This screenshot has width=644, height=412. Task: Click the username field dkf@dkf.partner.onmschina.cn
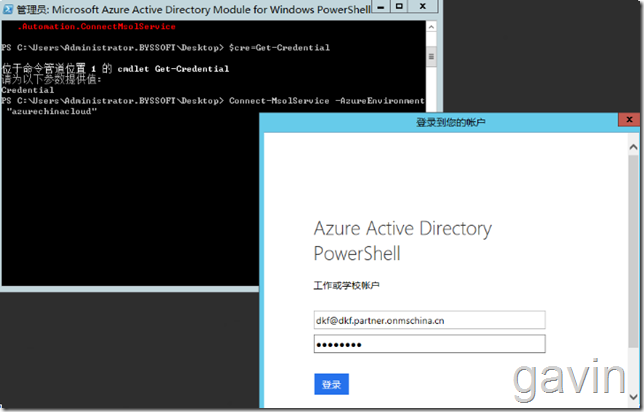coord(429,320)
